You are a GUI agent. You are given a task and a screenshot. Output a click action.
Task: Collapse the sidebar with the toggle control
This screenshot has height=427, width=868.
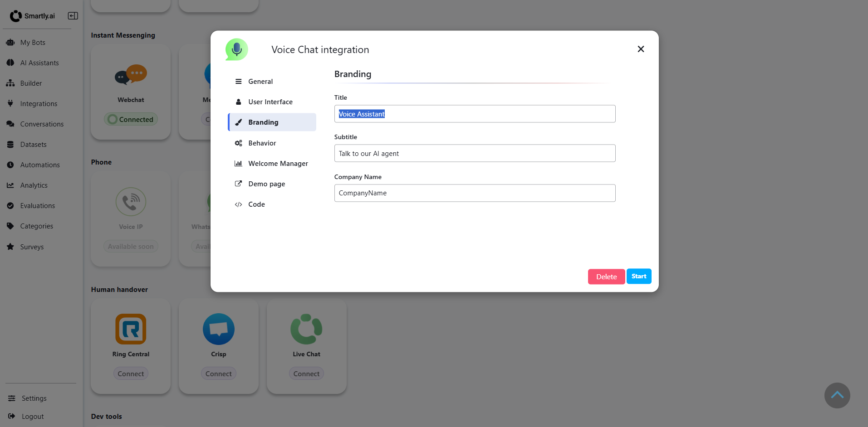pyautogui.click(x=72, y=15)
